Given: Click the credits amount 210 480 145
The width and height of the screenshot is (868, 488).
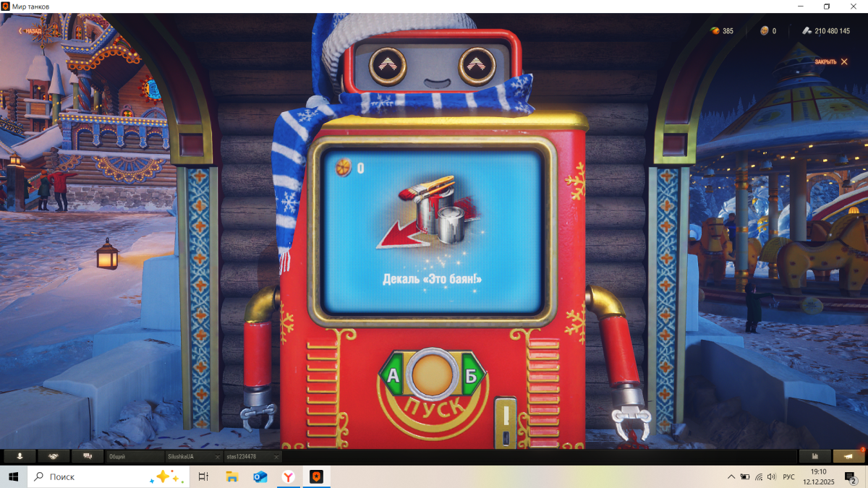Looking at the screenshot, I should (832, 31).
